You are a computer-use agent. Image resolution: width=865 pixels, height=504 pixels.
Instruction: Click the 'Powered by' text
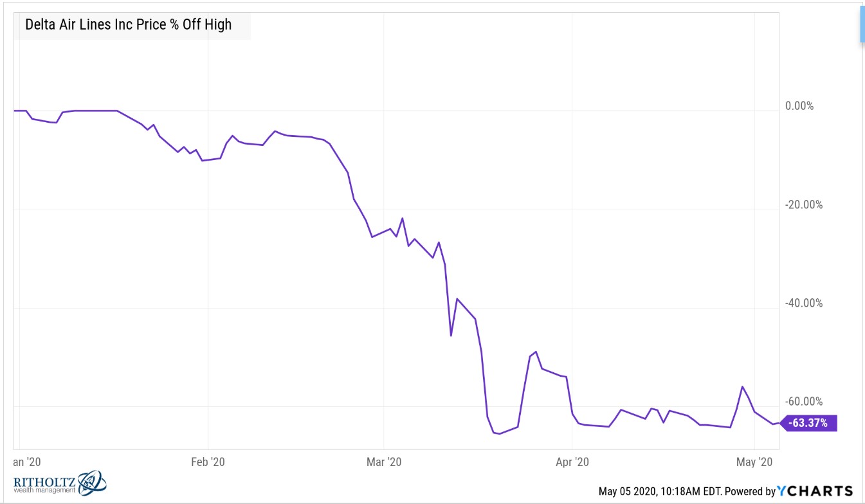750,492
